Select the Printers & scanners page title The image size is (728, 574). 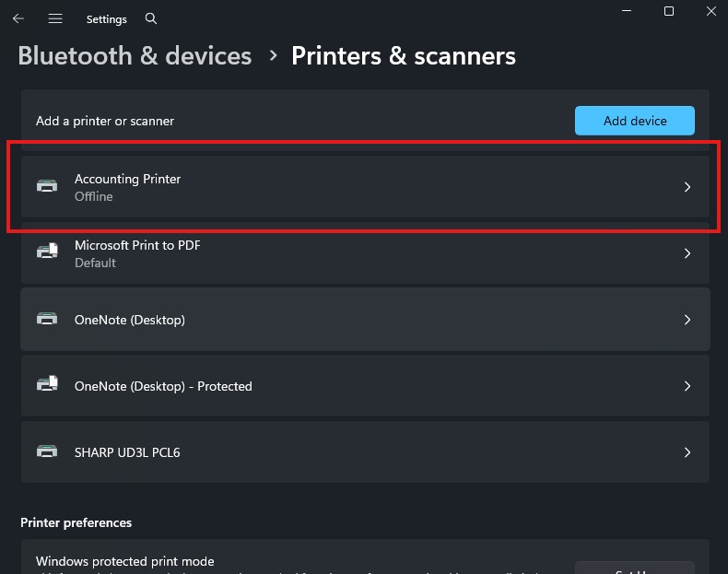pos(403,56)
